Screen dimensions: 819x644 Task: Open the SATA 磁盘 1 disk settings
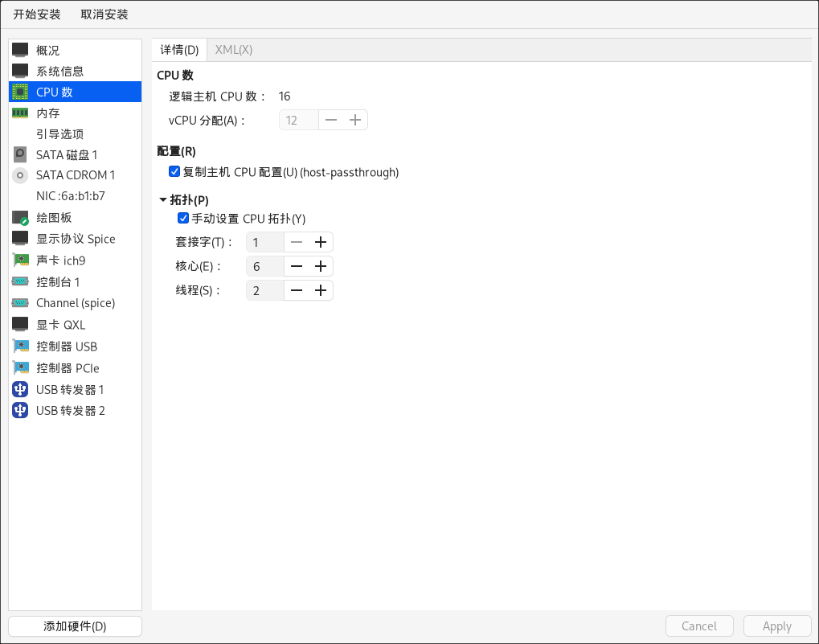click(67, 154)
